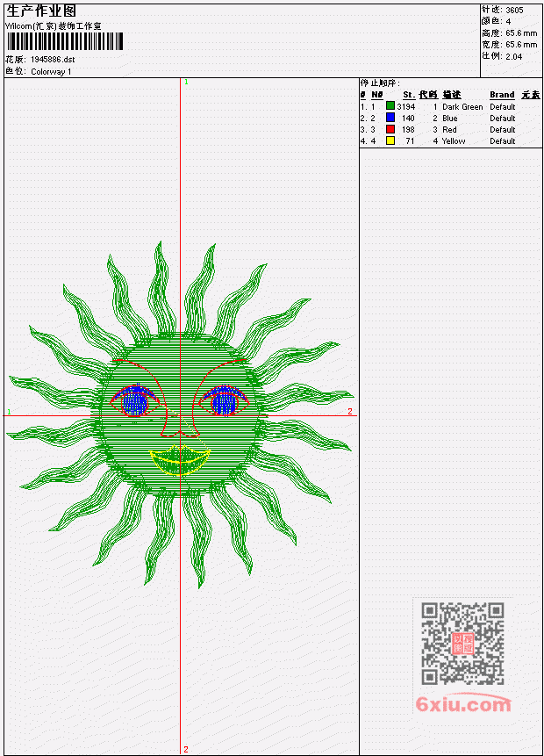Click the red '2' marker at axis bottom

pyautogui.click(x=186, y=749)
